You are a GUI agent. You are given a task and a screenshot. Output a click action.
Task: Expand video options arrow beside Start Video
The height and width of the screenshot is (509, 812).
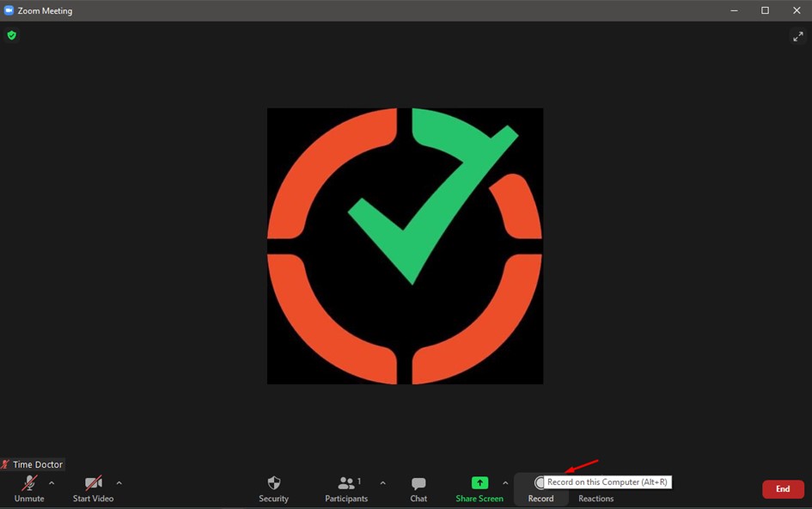tap(119, 483)
